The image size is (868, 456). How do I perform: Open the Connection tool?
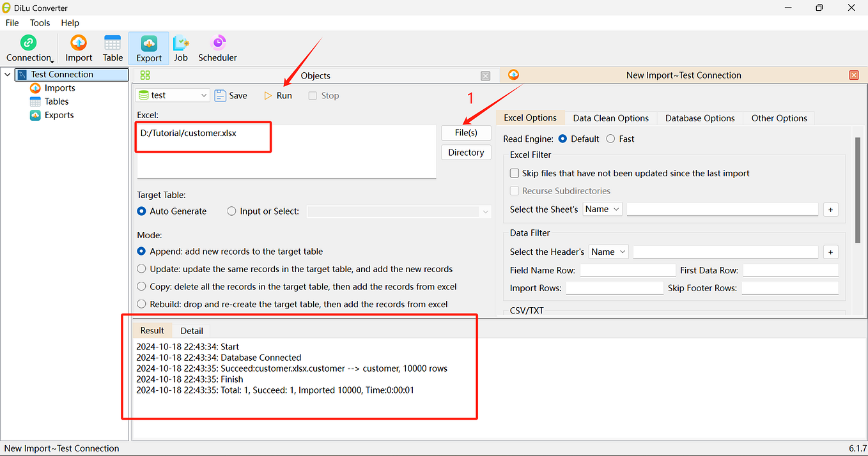[x=28, y=48]
